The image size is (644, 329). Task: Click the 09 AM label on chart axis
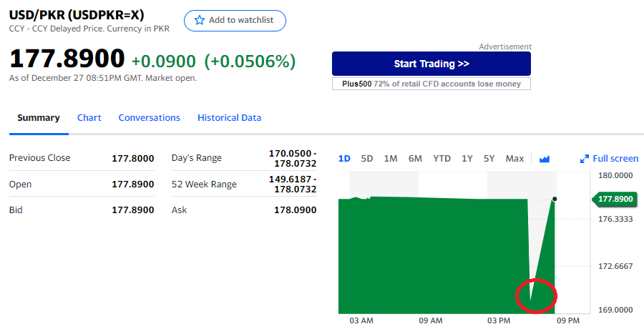pyautogui.click(x=431, y=320)
